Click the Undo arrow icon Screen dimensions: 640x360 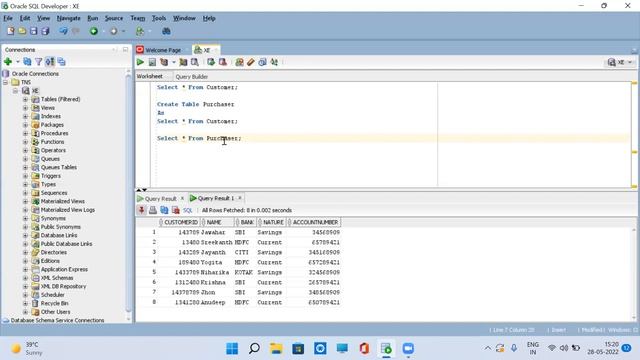tap(63, 31)
